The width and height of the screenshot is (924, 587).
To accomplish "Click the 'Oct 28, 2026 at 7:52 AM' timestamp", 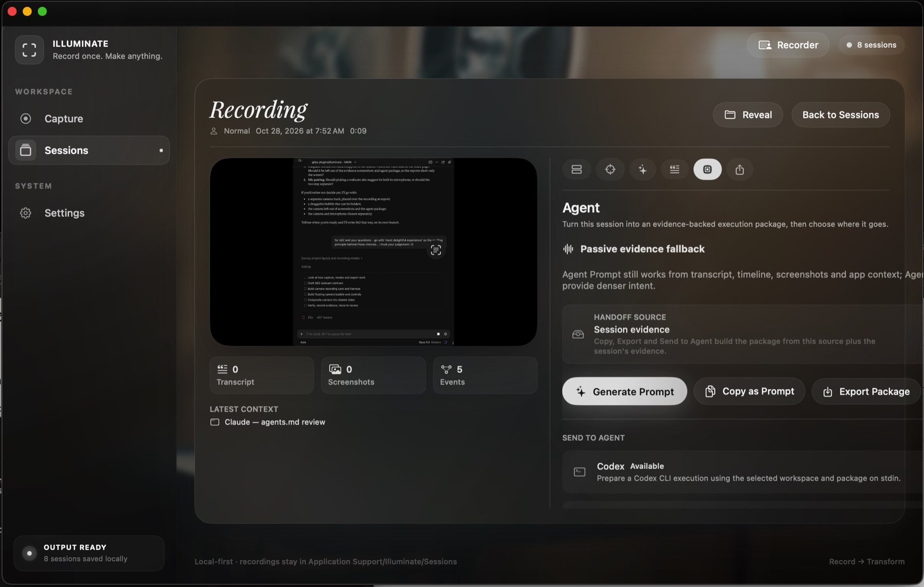I will tap(300, 131).
